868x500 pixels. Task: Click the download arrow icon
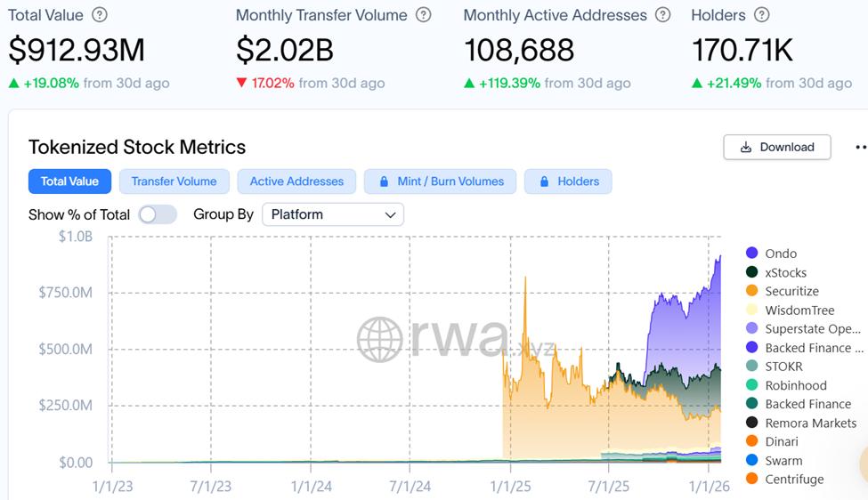coord(745,148)
